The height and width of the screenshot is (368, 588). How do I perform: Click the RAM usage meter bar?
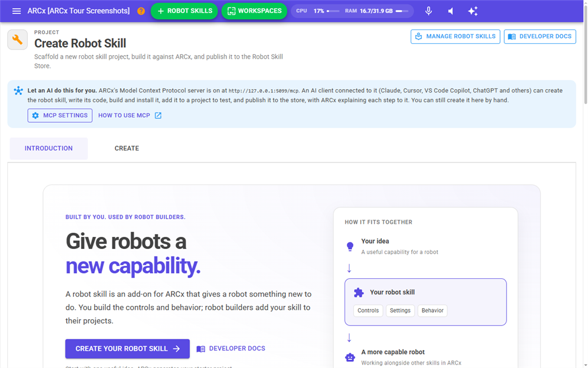402,11
